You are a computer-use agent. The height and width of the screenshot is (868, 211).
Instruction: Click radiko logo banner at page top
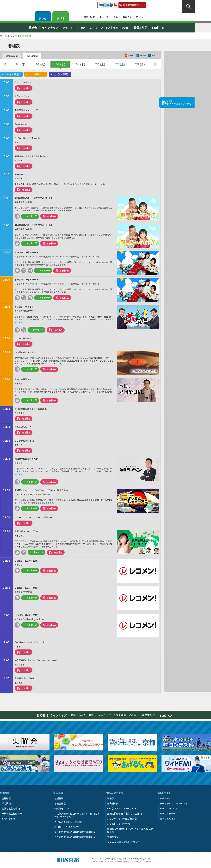[x=122, y=5]
